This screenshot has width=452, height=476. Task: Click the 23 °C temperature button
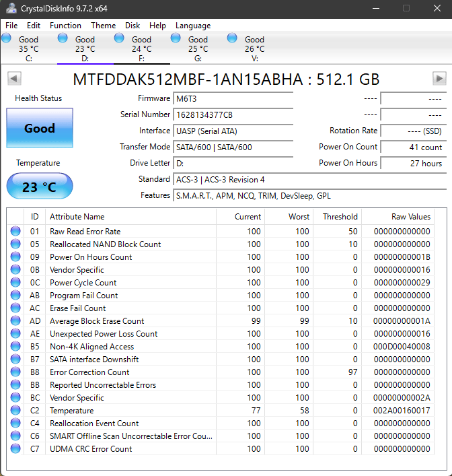coord(40,186)
